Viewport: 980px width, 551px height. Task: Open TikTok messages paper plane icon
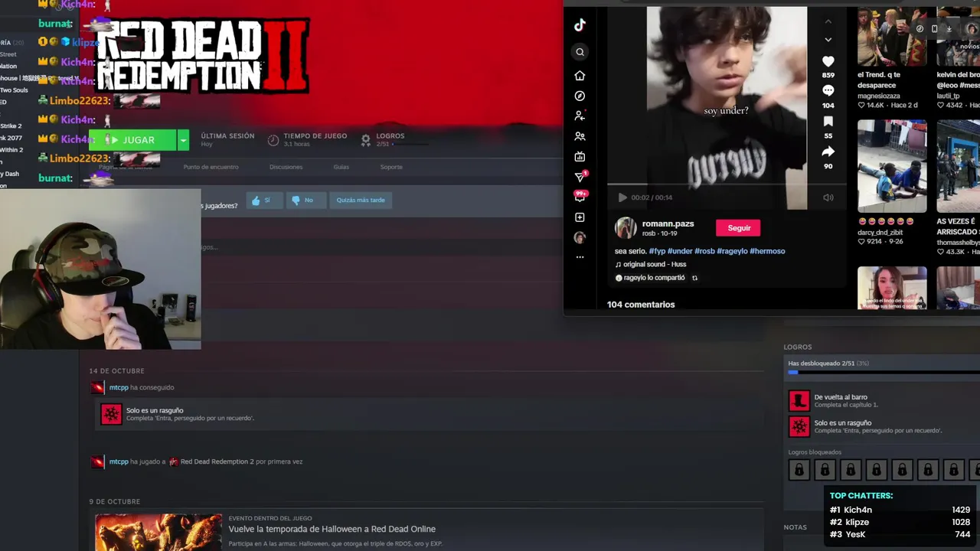click(x=580, y=177)
